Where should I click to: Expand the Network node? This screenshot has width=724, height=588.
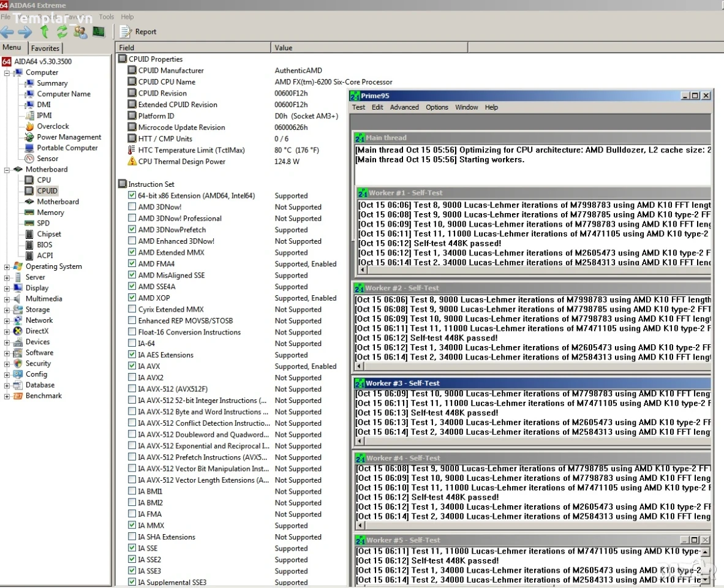[7, 321]
